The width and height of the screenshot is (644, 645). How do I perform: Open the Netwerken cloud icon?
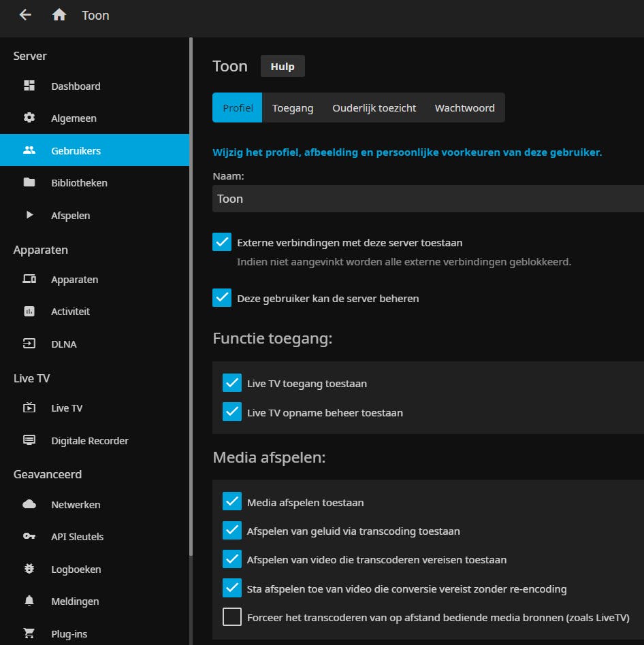point(29,504)
